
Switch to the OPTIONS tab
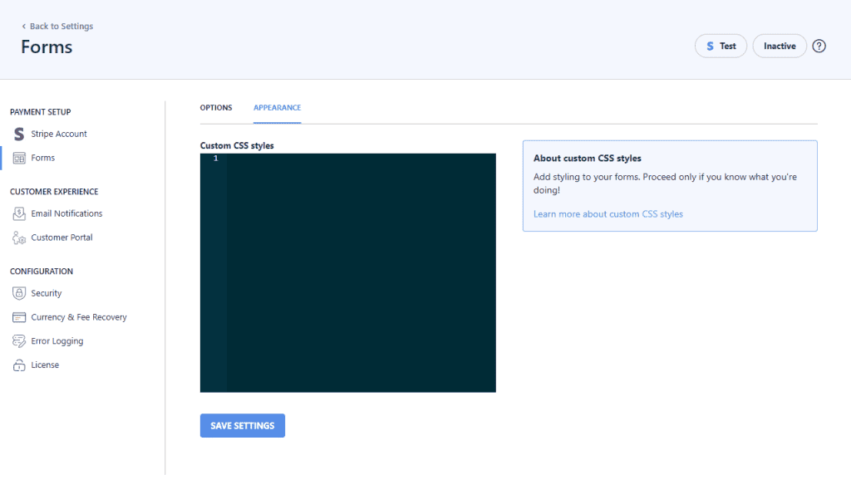coord(216,107)
